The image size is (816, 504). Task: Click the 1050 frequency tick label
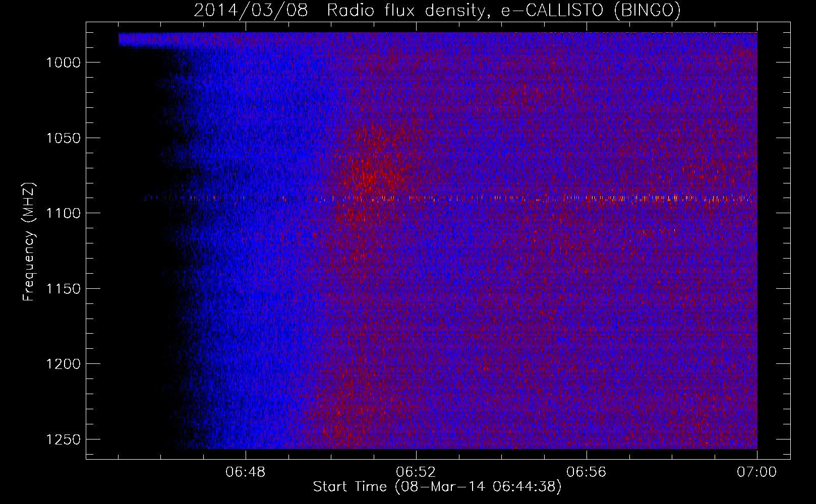tap(64, 138)
